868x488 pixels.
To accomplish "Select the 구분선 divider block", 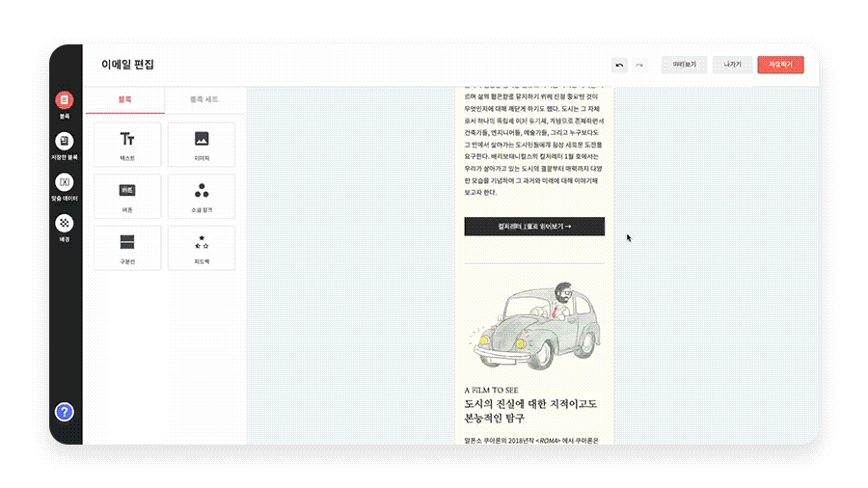I will pos(127,248).
